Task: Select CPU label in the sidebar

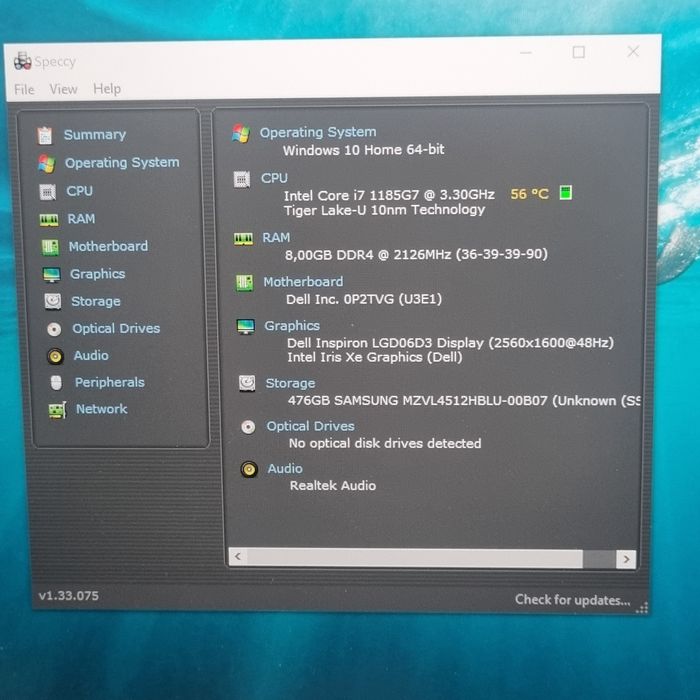Action: coord(79,191)
